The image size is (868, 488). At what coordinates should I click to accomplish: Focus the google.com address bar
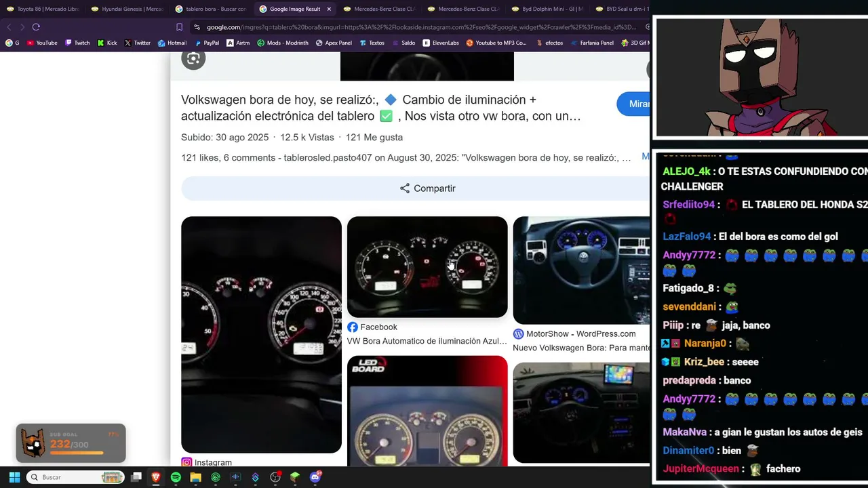(x=420, y=27)
